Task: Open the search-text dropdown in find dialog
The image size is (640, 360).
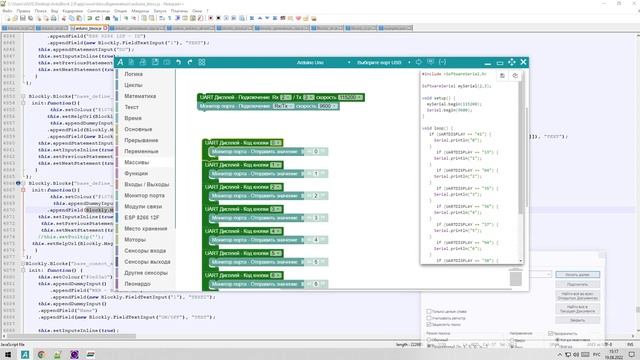Action: pos(549,274)
